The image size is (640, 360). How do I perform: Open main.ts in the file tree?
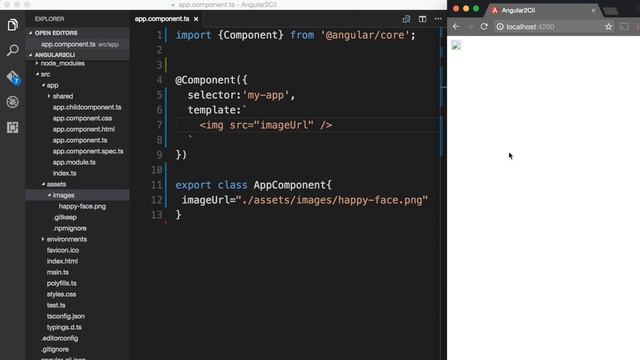tap(58, 272)
